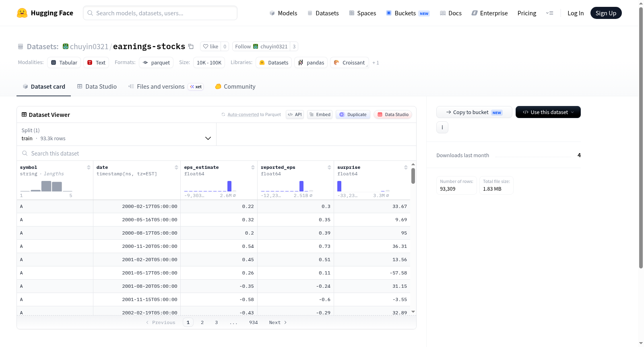Click the Hugging Face logo icon

22,13
